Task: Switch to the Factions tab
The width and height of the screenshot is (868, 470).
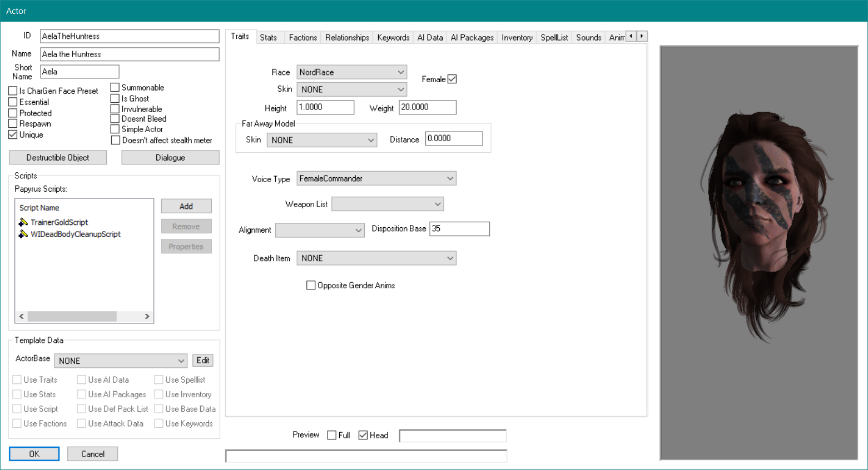Action: pos(302,38)
